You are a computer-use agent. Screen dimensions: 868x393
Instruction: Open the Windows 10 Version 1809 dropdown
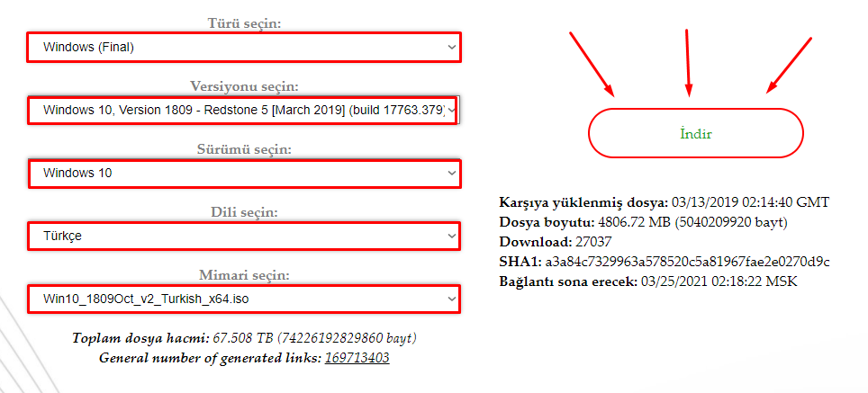(244, 110)
